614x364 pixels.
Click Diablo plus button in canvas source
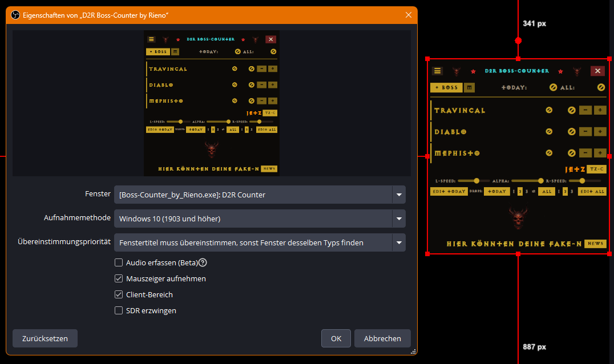point(600,132)
